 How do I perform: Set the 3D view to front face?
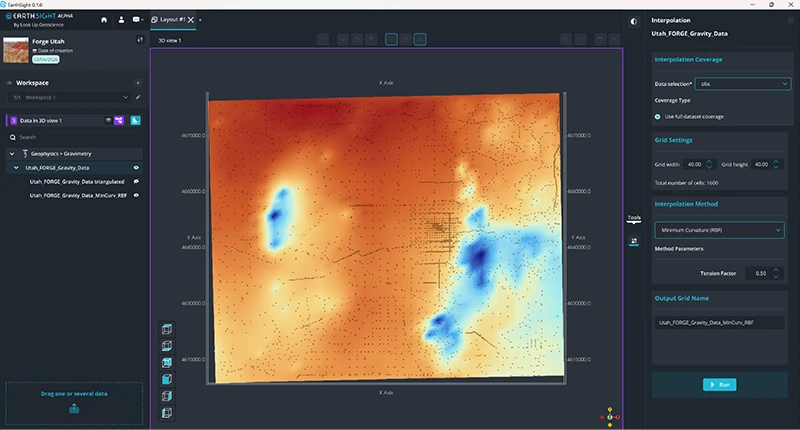[x=167, y=379]
